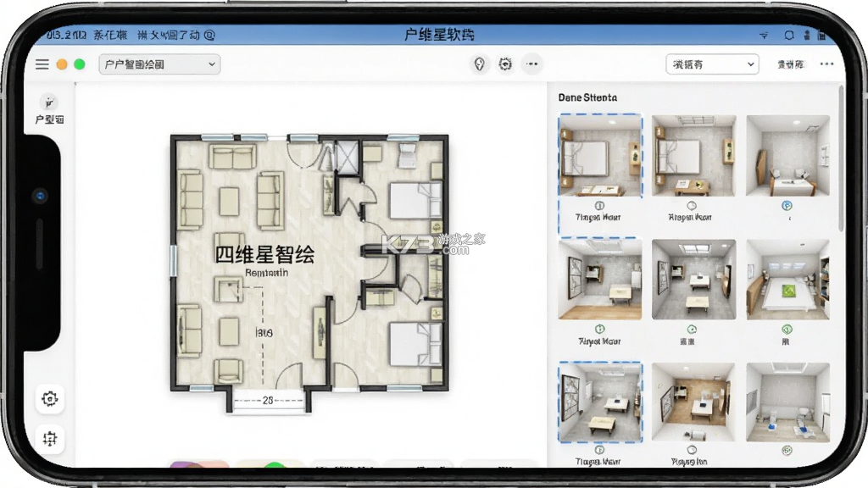
Task: Click the icon above Tiagel Meur label
Action: pos(599,451)
